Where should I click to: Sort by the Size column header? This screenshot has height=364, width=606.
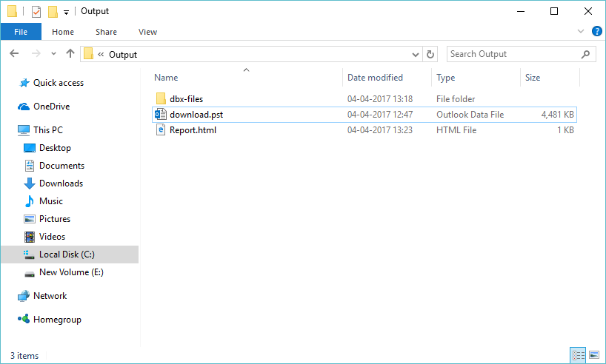pyautogui.click(x=533, y=78)
